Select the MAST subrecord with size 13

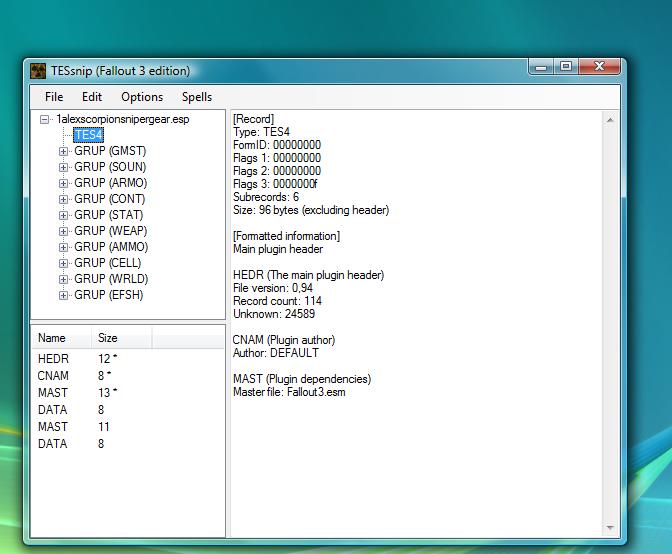(128, 393)
